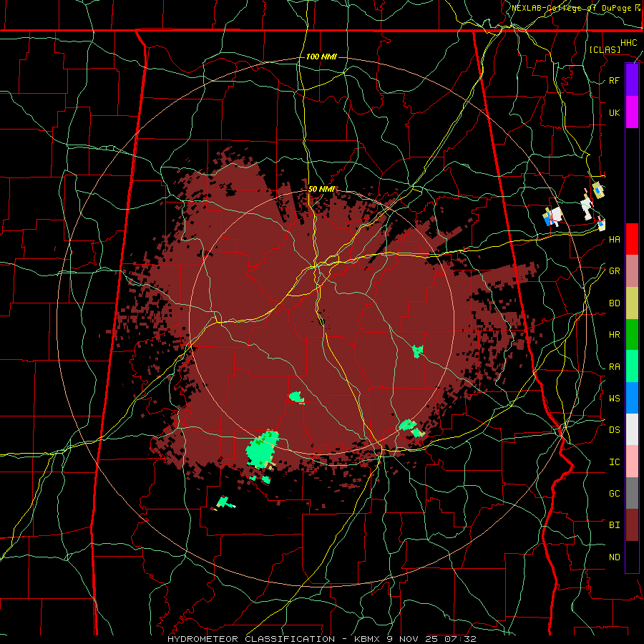Click the 'IC' legend label
The width and height of the screenshot is (644, 644).
614,462
